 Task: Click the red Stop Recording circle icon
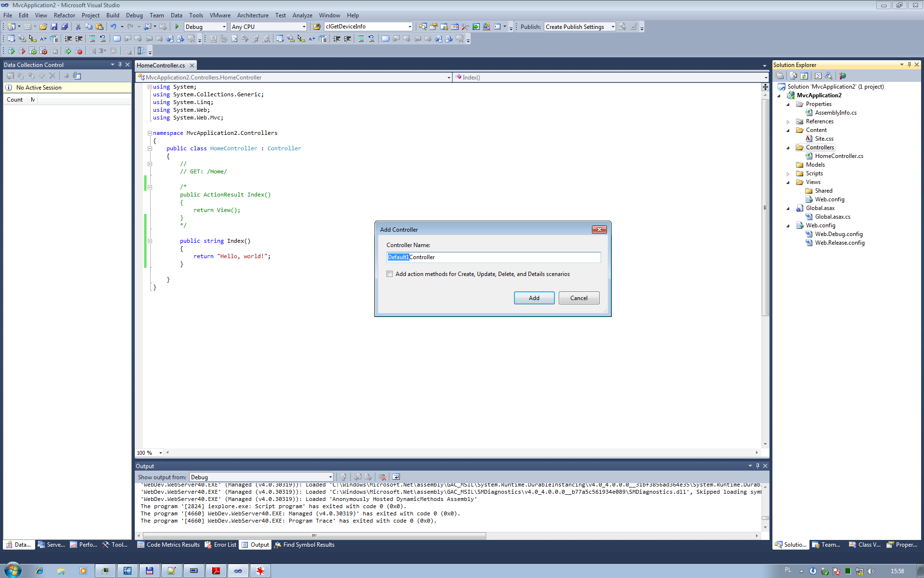click(79, 51)
